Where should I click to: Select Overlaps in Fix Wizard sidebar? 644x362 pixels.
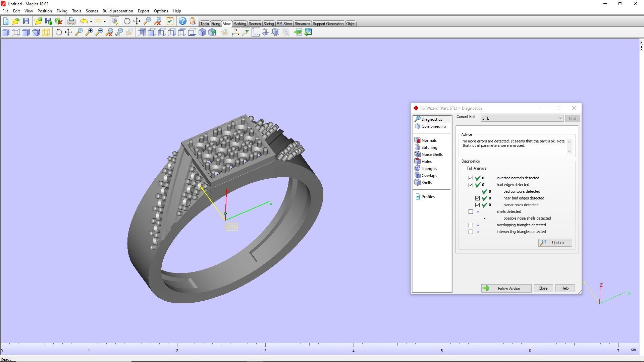coord(426,176)
